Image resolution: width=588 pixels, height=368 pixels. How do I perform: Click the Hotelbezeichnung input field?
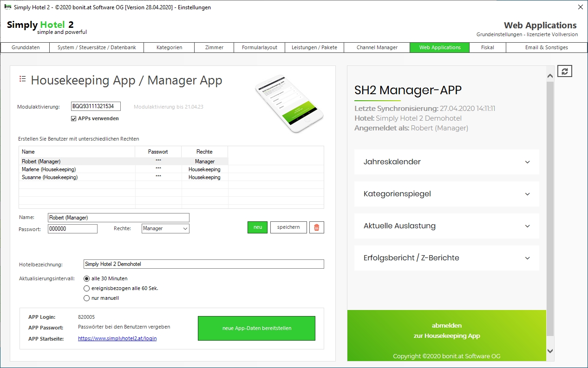(203, 264)
